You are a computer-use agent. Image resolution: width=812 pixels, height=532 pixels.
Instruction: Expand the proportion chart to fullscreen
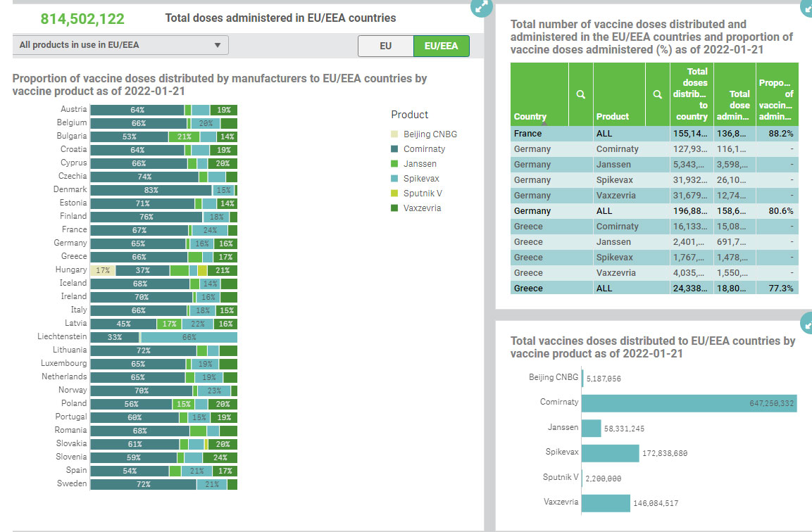pos(482,7)
